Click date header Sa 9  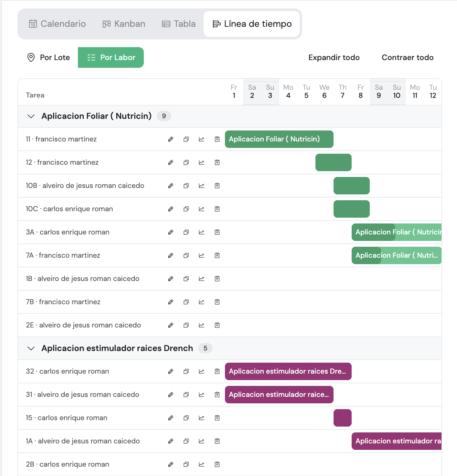(379, 92)
